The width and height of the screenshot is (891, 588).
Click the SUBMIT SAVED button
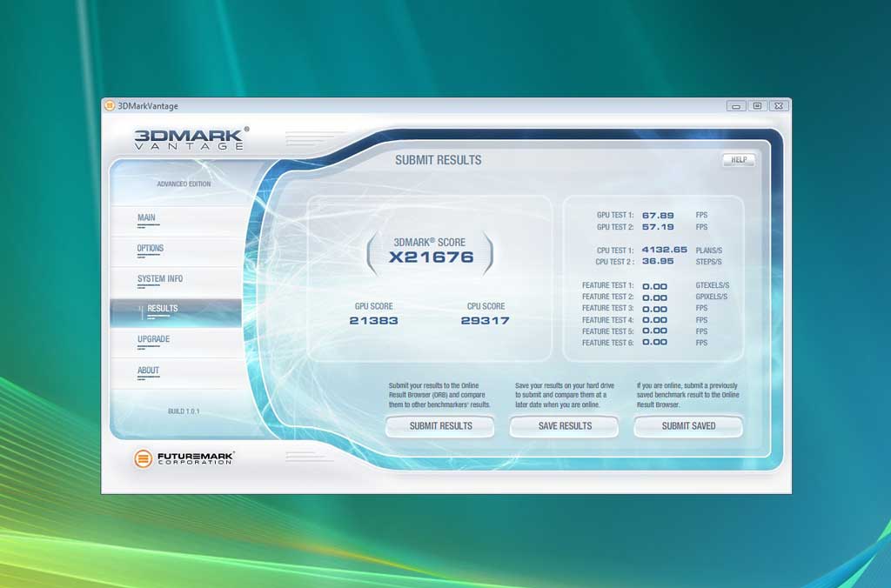pos(688,426)
